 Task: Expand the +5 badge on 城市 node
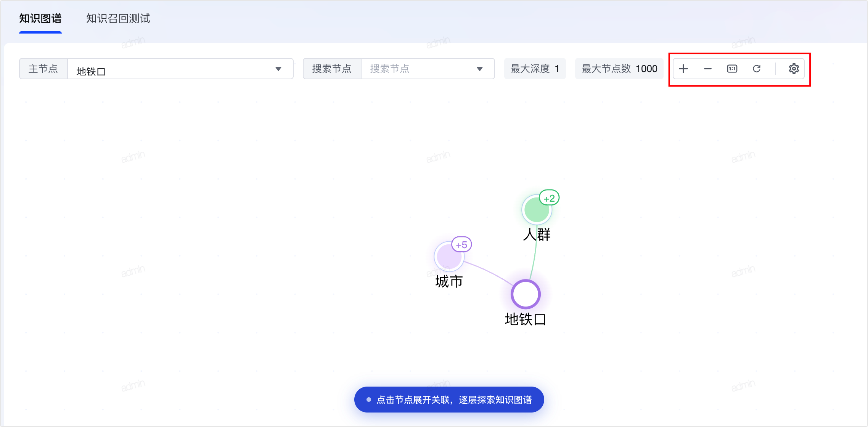pyautogui.click(x=461, y=244)
